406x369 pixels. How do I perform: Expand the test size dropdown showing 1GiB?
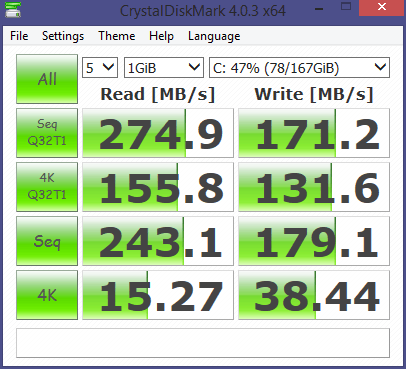coord(164,68)
